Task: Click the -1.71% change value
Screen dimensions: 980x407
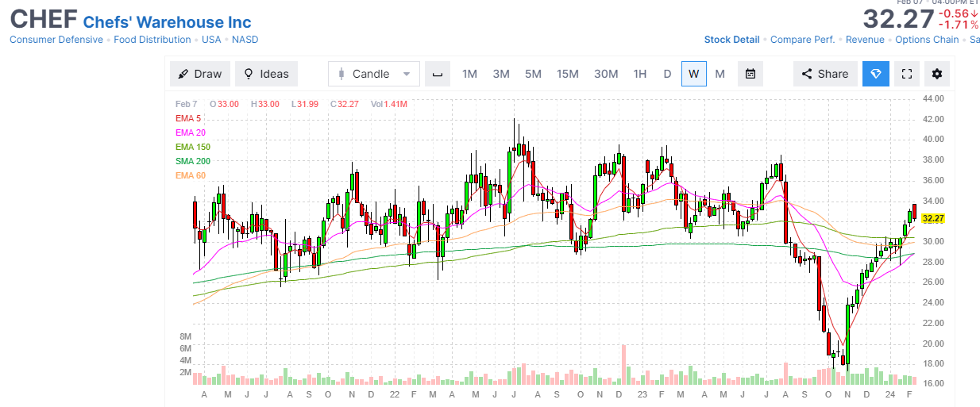Action: click(959, 25)
